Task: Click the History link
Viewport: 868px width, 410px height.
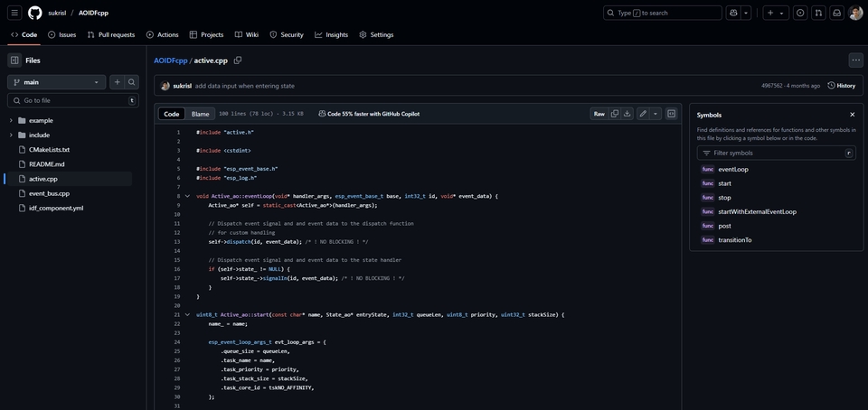Action: coord(841,86)
